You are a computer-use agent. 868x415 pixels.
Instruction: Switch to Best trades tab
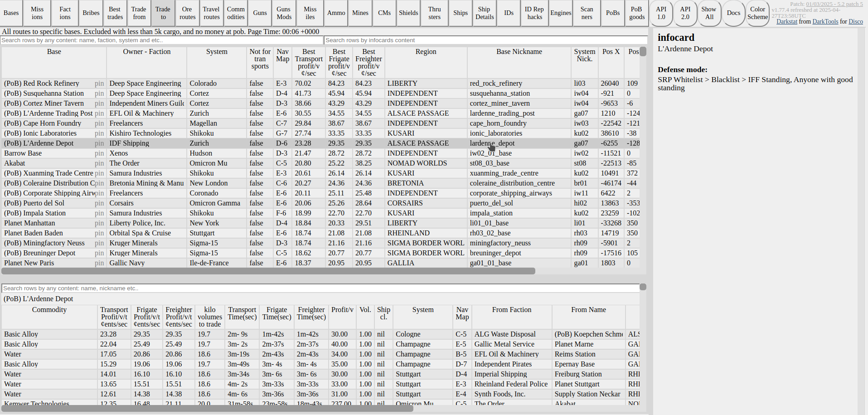pyautogui.click(x=115, y=13)
